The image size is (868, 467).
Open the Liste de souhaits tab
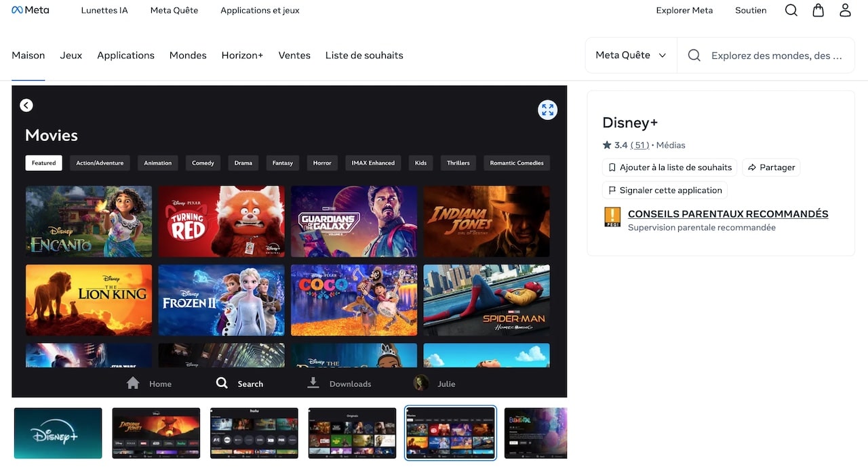click(x=364, y=56)
